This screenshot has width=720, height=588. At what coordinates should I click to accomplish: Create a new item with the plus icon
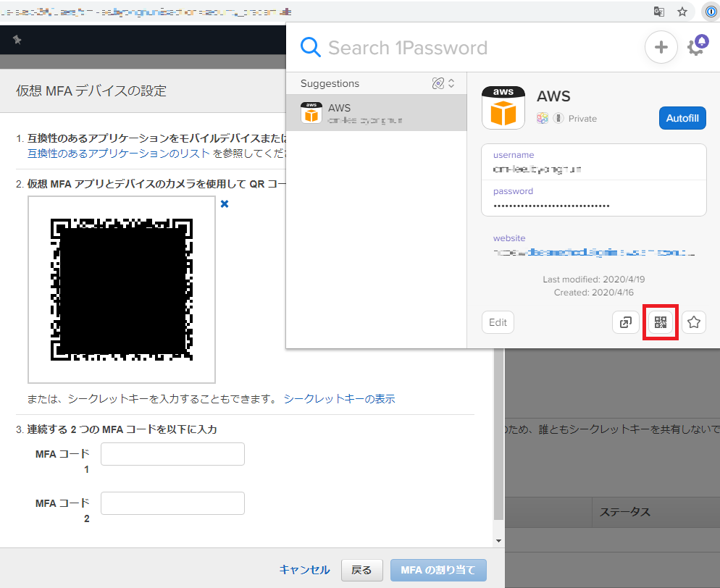click(x=661, y=46)
